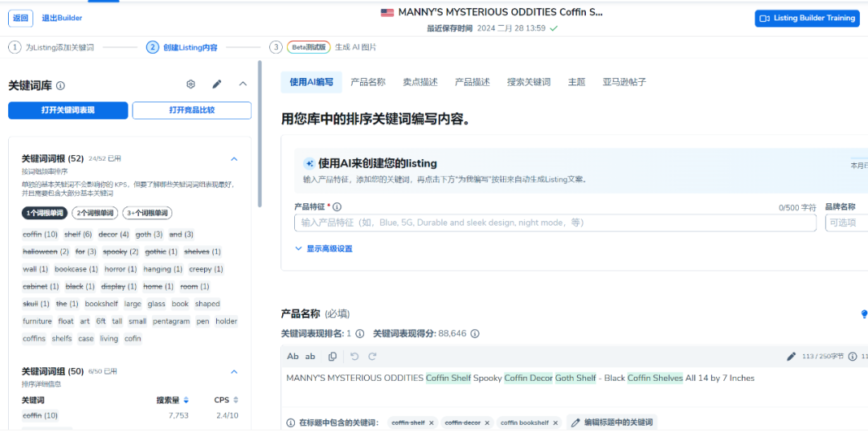This screenshot has height=433, width=868.
Task: Click the furniture root keyword chip
Action: [x=37, y=321]
